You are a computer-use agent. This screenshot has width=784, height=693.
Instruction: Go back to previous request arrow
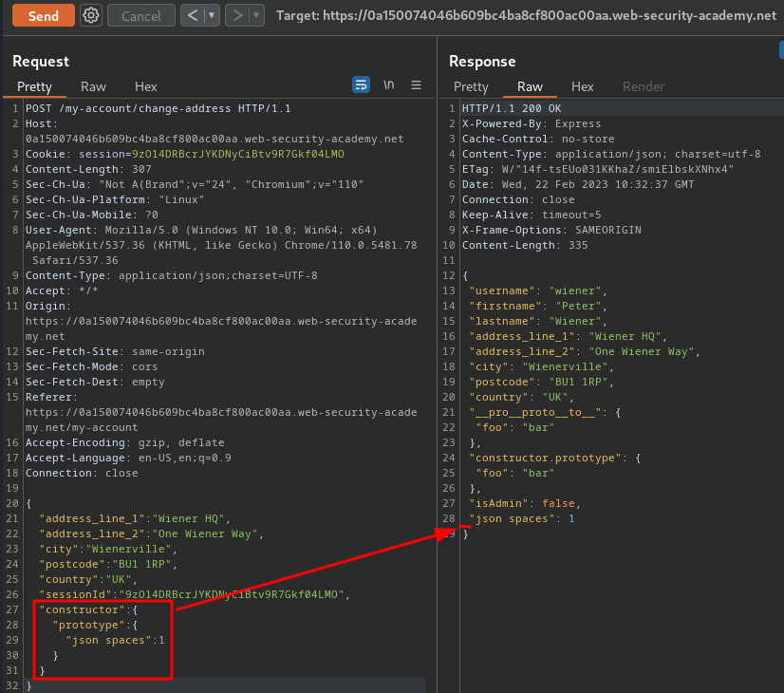[193, 15]
